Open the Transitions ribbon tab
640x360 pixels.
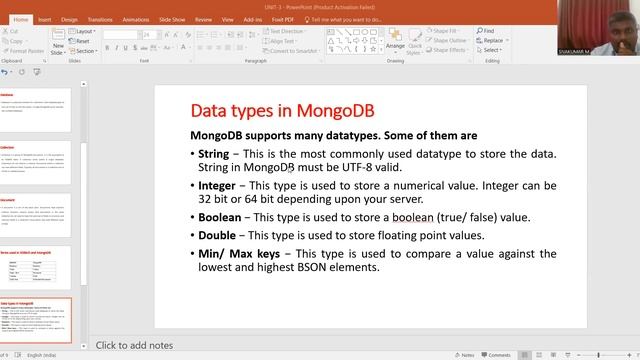click(x=100, y=20)
